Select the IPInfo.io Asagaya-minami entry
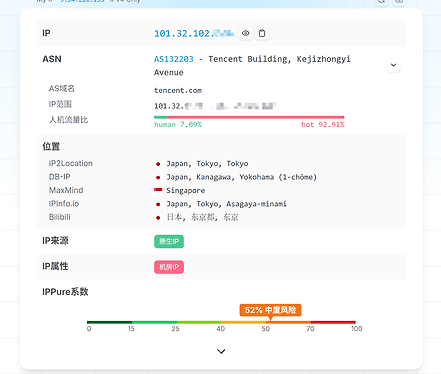 pyautogui.click(x=226, y=204)
